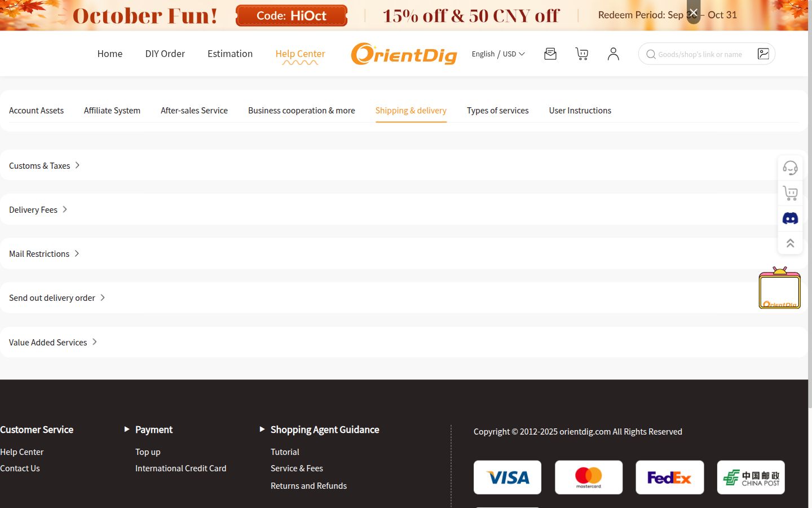The height and width of the screenshot is (508, 812).
Task: Open the shopping cart in header
Action: [582, 54]
